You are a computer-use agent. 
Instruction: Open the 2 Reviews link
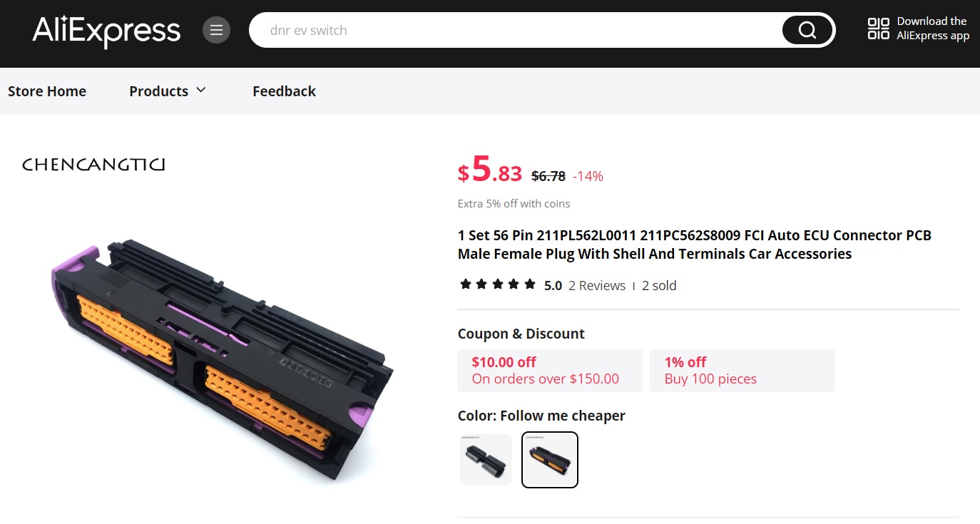(x=597, y=286)
